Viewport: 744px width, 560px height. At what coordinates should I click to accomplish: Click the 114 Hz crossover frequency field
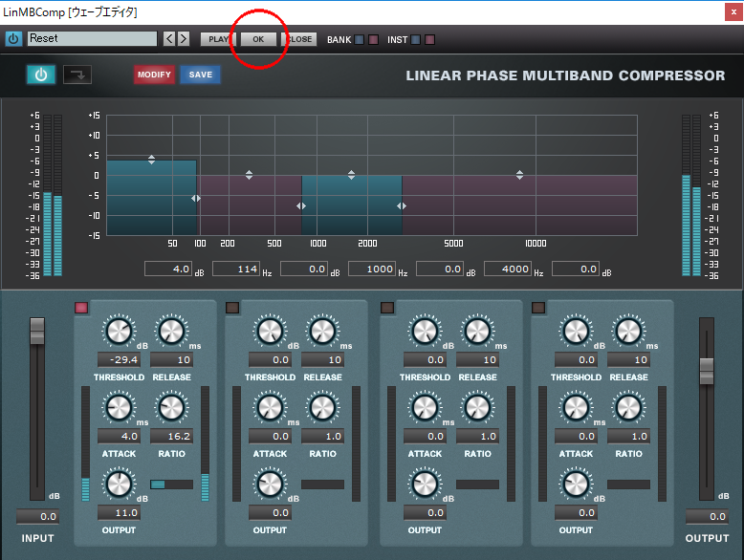(x=236, y=269)
